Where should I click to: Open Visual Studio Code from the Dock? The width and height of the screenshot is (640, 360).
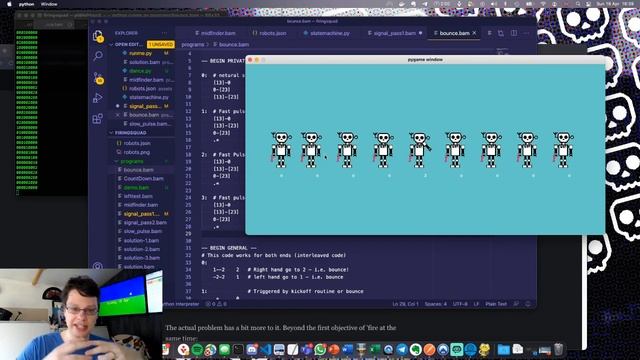tap(265, 349)
